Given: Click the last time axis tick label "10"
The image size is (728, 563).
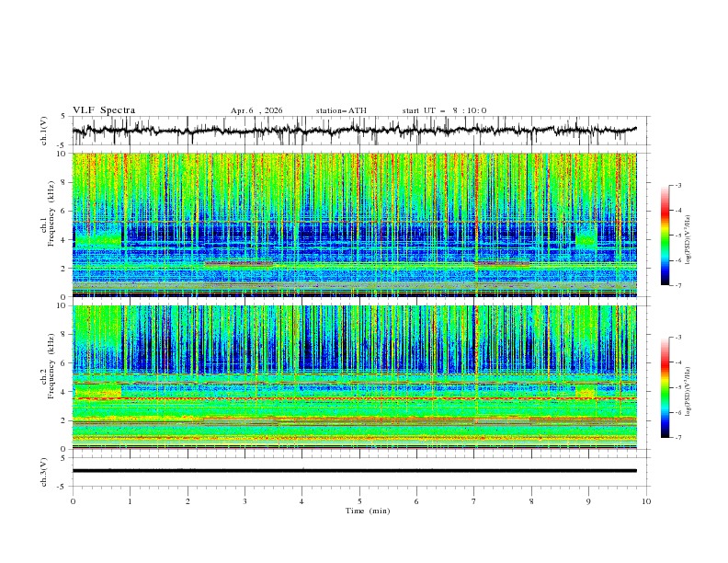Looking at the screenshot, I should click(646, 501).
